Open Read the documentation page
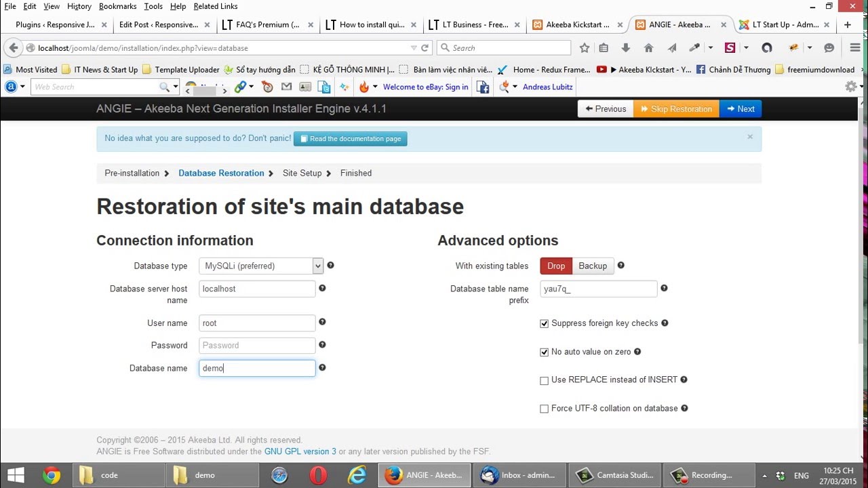The image size is (868, 488). [x=350, y=138]
